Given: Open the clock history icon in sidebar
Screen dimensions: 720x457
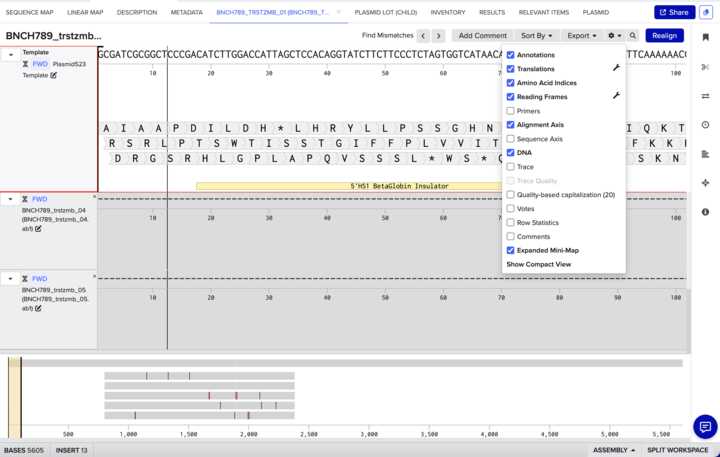Looking at the screenshot, I should (x=705, y=125).
